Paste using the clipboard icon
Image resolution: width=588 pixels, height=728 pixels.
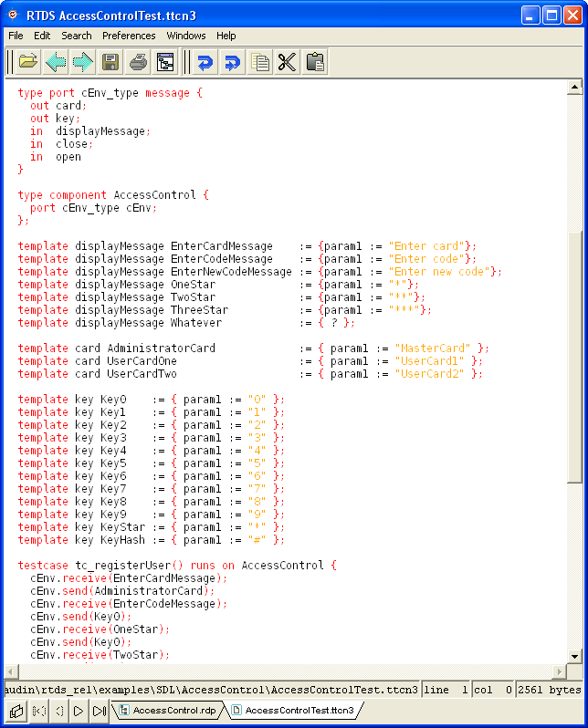[x=315, y=62]
